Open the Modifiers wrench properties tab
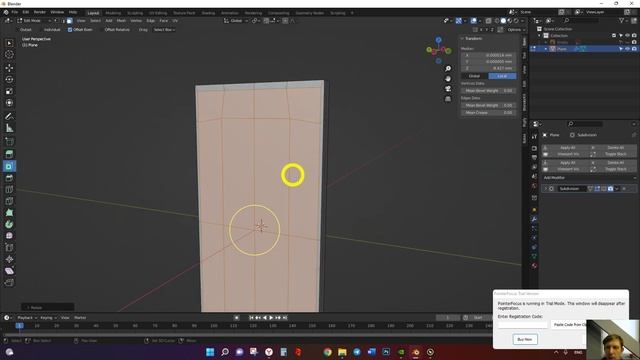640x360 pixels. pos(534,219)
